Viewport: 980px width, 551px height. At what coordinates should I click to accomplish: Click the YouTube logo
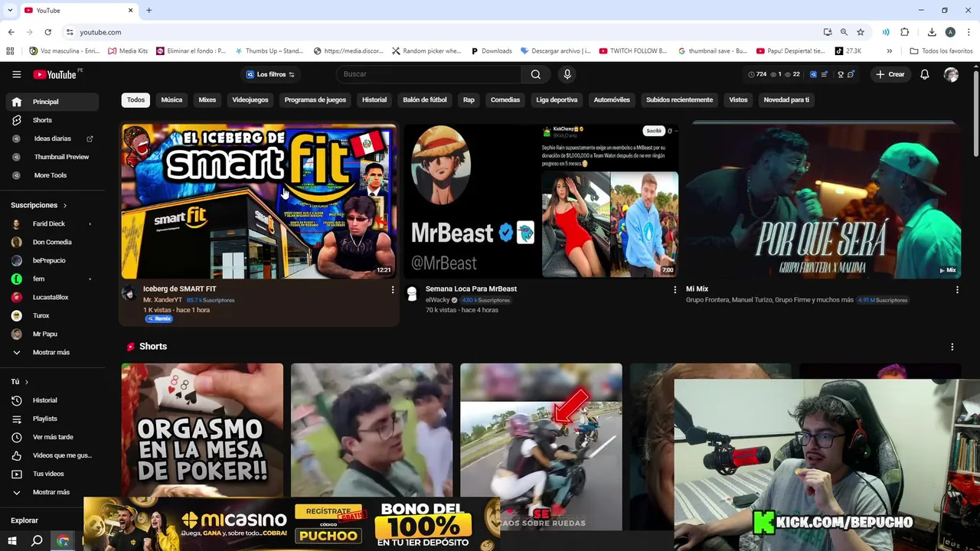[54, 74]
